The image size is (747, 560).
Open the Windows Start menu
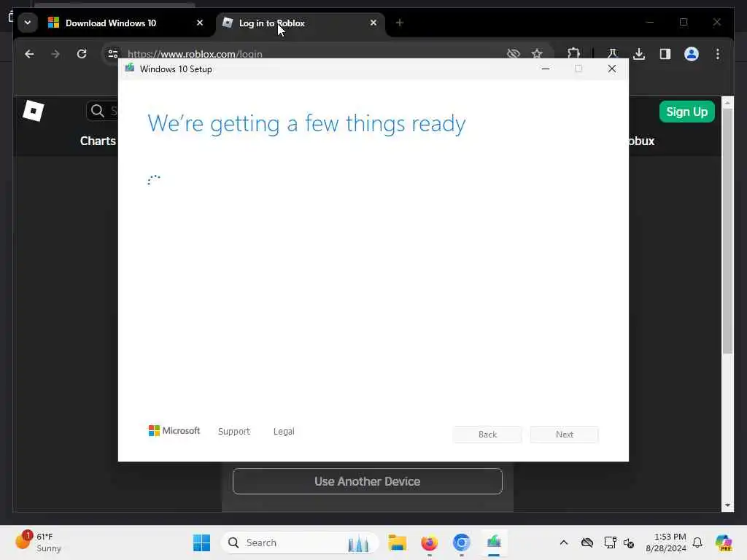pyautogui.click(x=201, y=542)
